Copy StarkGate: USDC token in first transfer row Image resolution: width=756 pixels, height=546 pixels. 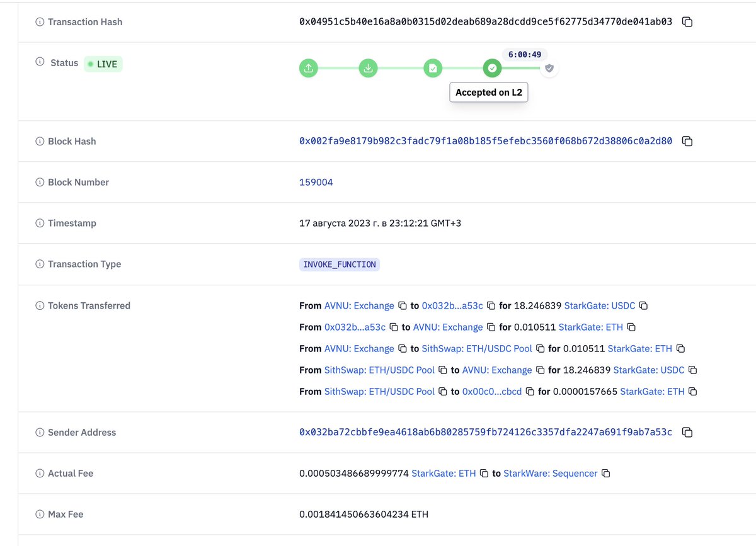(x=643, y=306)
